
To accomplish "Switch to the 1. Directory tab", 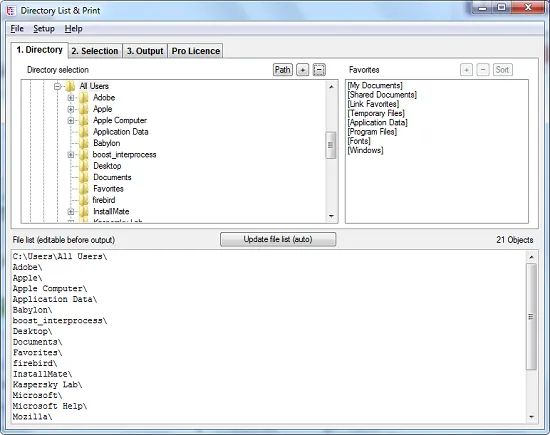I will point(39,50).
